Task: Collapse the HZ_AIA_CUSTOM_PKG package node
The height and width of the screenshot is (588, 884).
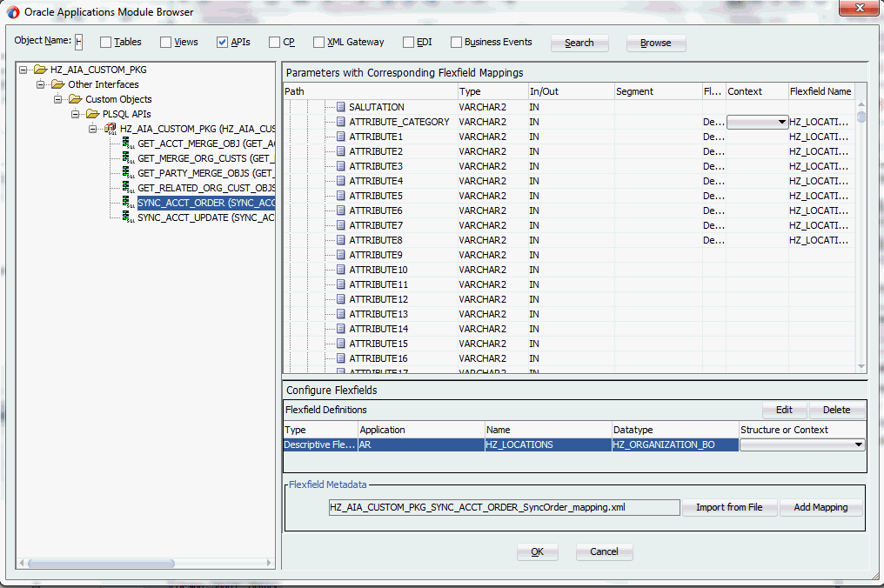Action: [x=93, y=129]
